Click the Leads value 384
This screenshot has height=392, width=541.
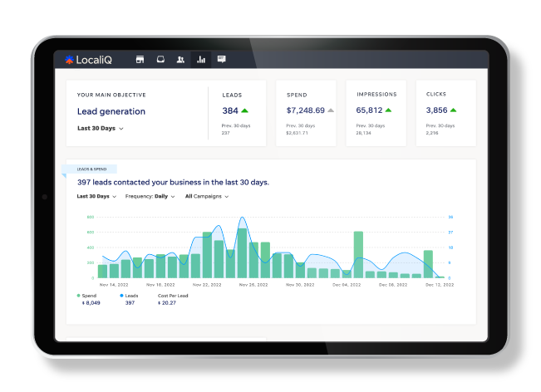(x=230, y=110)
